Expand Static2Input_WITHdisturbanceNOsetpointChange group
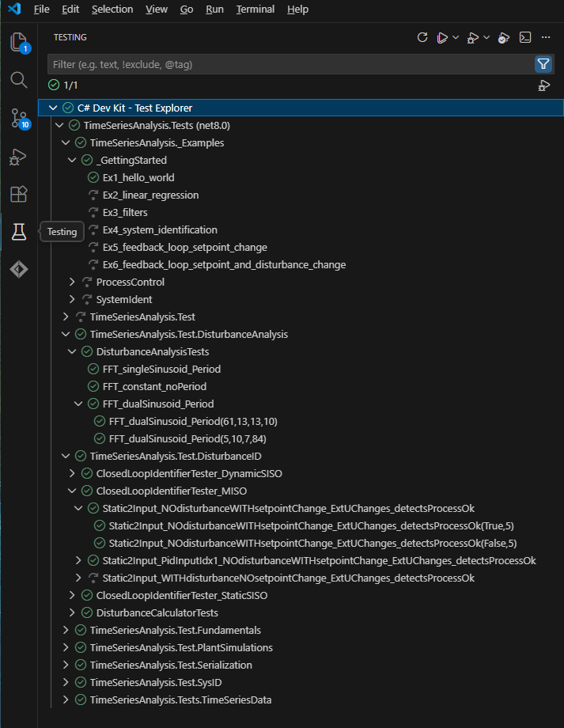 (78, 578)
